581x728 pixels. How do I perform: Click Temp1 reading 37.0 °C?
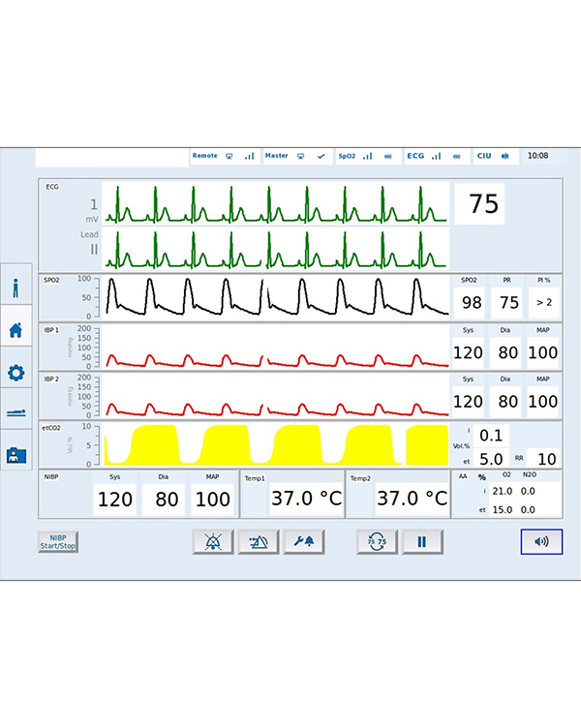point(307,499)
